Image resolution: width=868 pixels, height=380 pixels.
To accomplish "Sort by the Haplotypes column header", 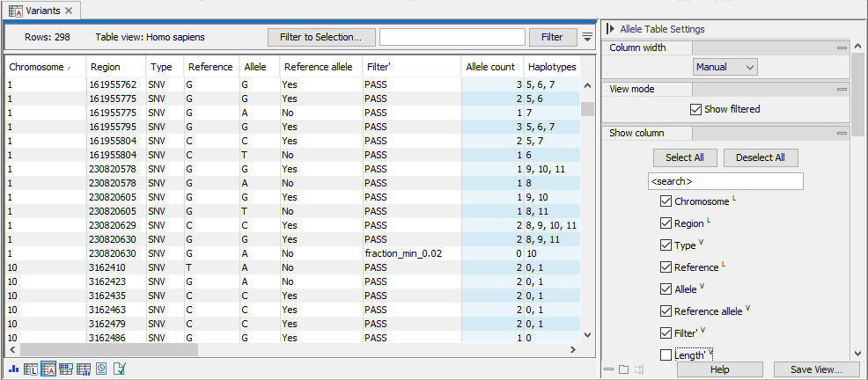I will point(552,67).
